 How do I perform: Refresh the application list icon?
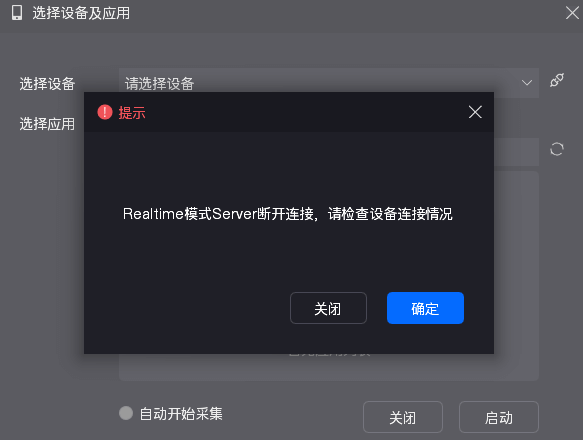[x=557, y=149]
